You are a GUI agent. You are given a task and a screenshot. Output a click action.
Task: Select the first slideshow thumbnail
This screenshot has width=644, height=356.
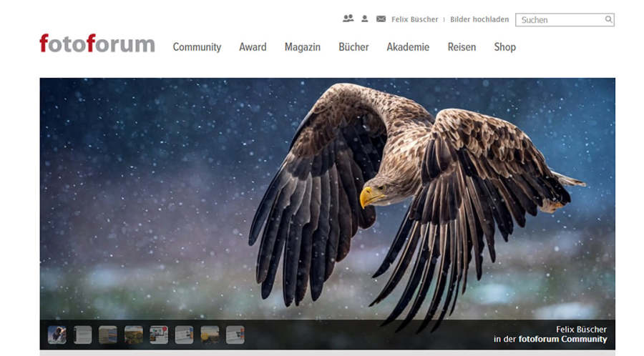(57, 335)
